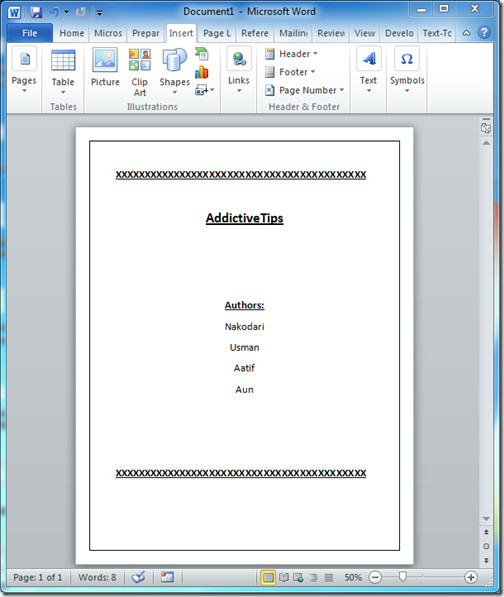This screenshot has height=597, width=504.
Task: Open the File tab
Action: coord(30,33)
